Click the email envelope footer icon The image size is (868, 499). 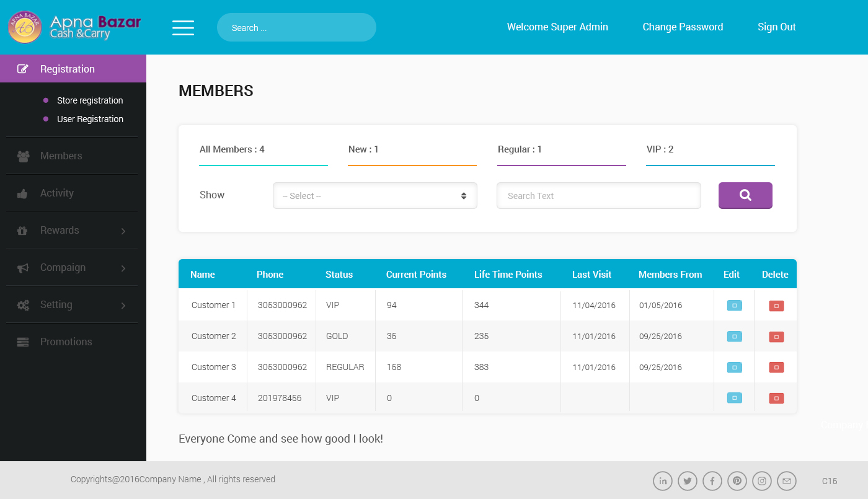(x=787, y=481)
